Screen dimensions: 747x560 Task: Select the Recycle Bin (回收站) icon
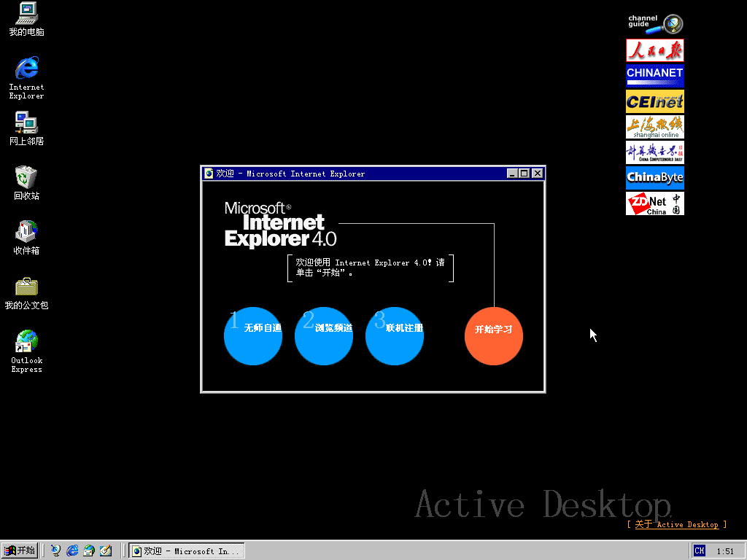(26, 178)
